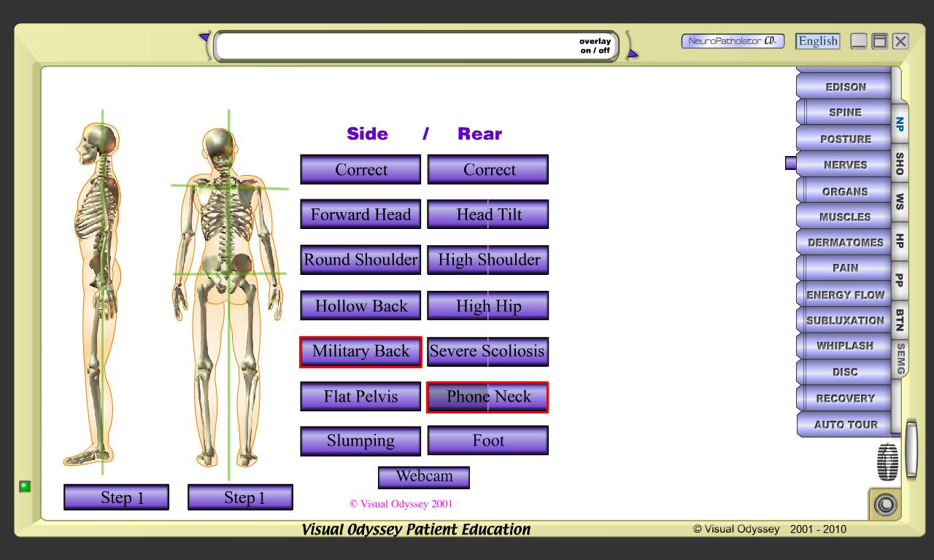Select the Military Back side posture

(360, 351)
